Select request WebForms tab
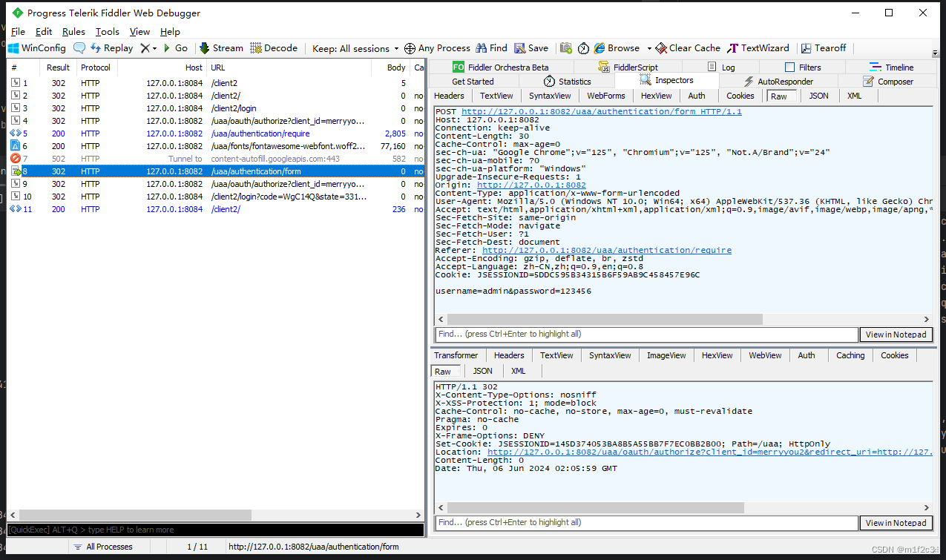The height and width of the screenshot is (560, 946). [x=606, y=96]
